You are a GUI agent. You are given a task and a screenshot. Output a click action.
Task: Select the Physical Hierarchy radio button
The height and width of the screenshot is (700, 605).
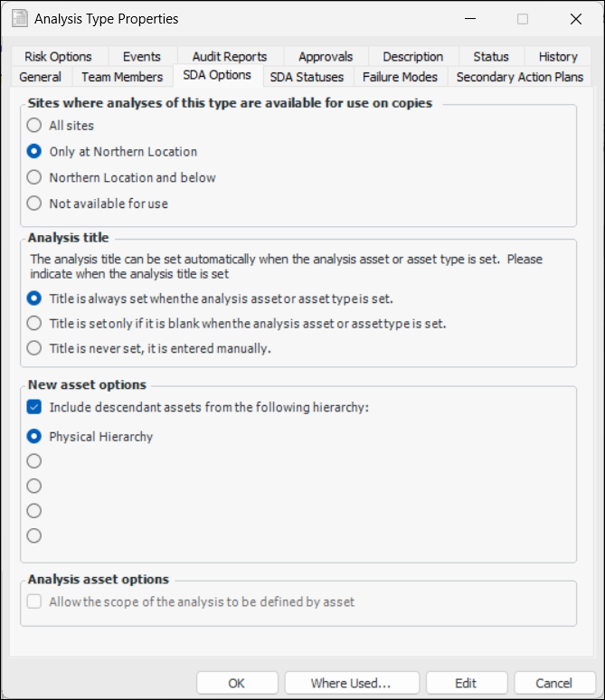pyautogui.click(x=34, y=437)
